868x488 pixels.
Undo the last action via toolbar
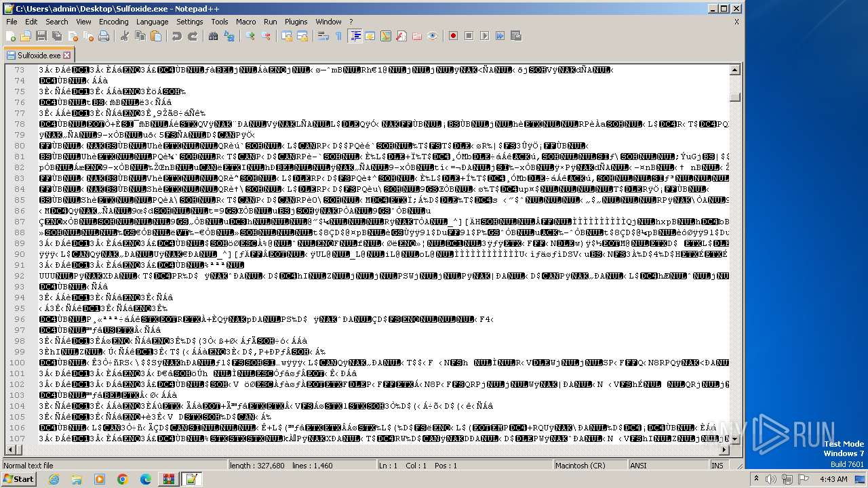pyautogui.click(x=176, y=36)
